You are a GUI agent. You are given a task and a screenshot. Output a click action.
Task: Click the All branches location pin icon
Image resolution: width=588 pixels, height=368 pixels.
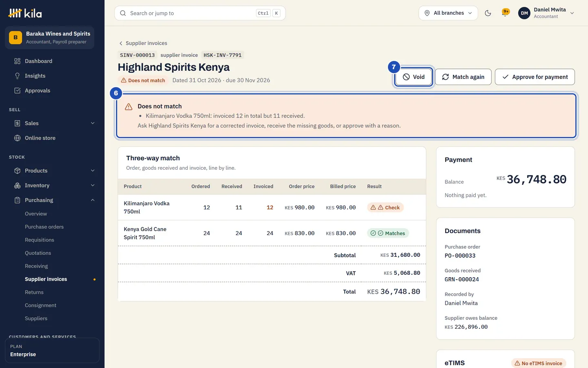click(427, 13)
